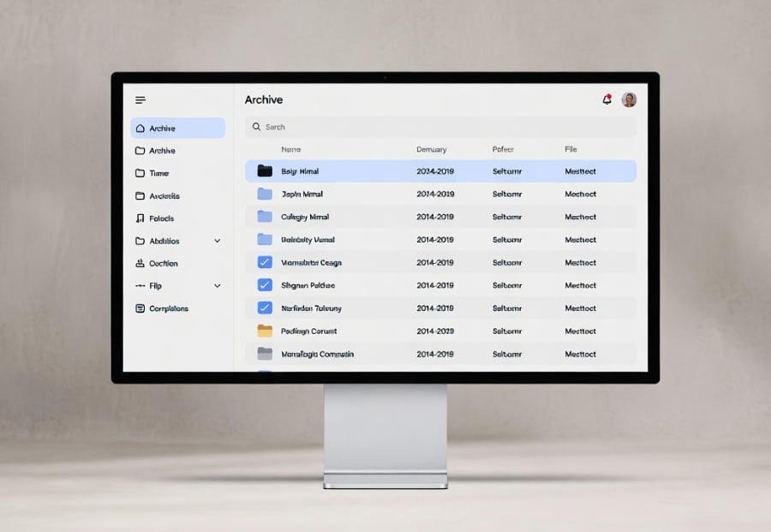771x532 pixels.
Task: Uncheck the Vomabtor Ceagn checkbox
Action: tap(265, 262)
